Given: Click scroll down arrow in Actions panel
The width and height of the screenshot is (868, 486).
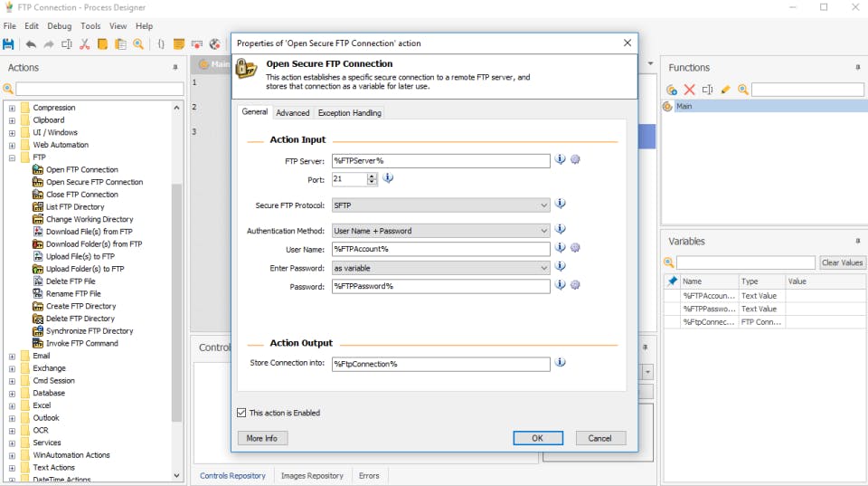Looking at the screenshot, I should [176, 475].
